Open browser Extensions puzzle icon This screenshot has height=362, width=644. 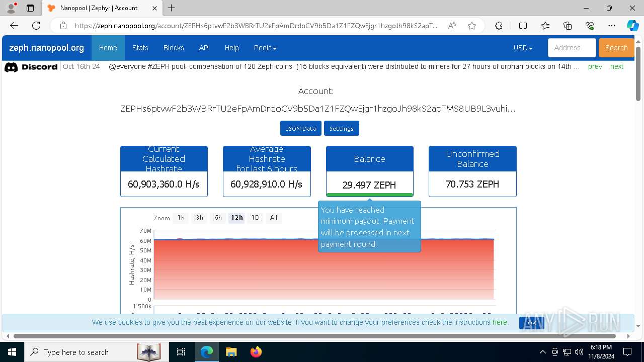[x=499, y=26]
